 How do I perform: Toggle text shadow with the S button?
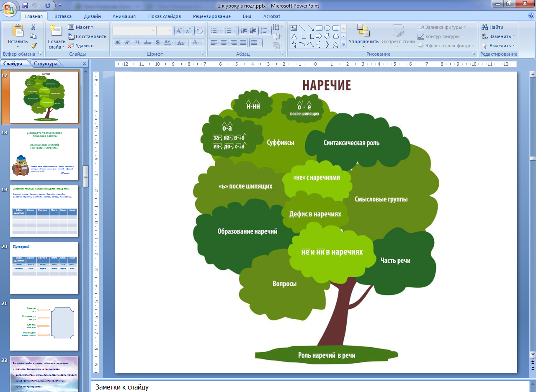(157, 42)
